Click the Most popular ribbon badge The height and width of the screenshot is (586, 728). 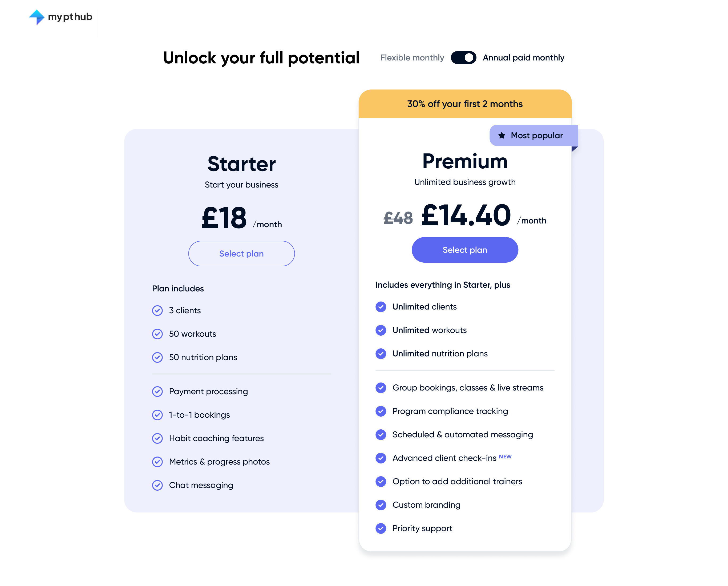tap(533, 135)
